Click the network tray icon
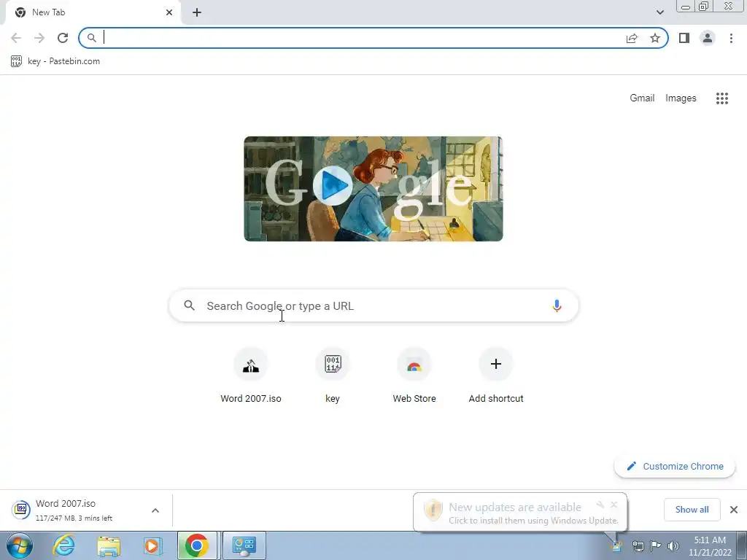This screenshot has width=747, height=560. [x=638, y=546]
